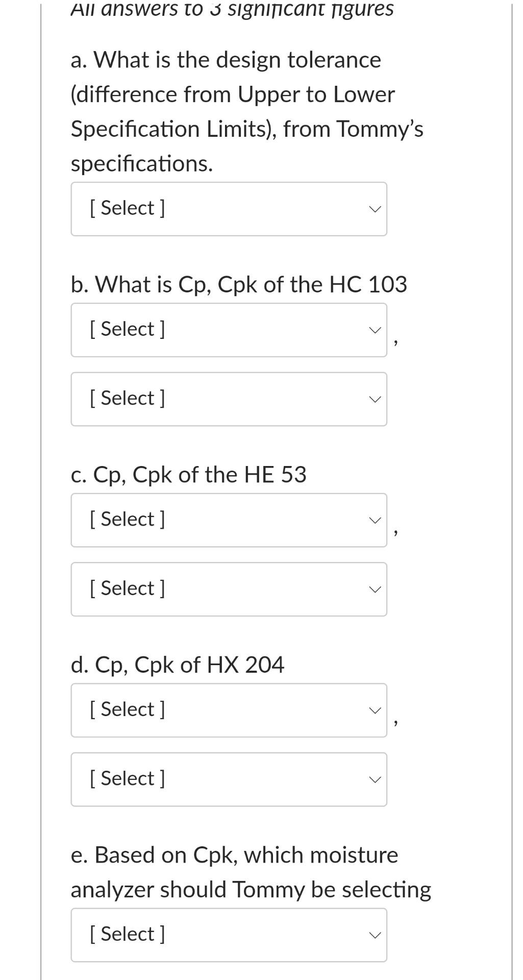Image resolution: width=523 pixels, height=980 pixels.
Task: Click the chevron arrow in the HE 53 Cpk box
Action: pyautogui.click(x=375, y=590)
